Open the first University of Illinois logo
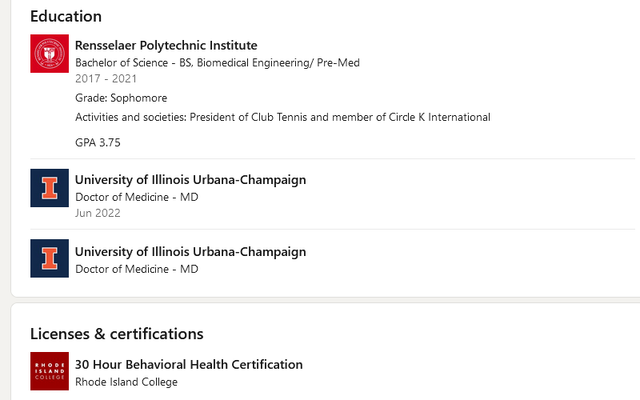 coord(49,188)
